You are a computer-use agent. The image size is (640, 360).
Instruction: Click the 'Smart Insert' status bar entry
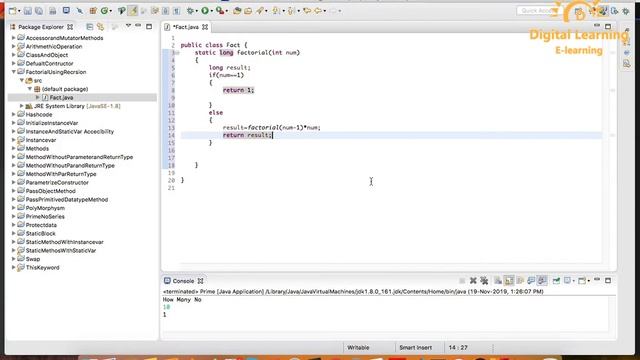point(416,348)
